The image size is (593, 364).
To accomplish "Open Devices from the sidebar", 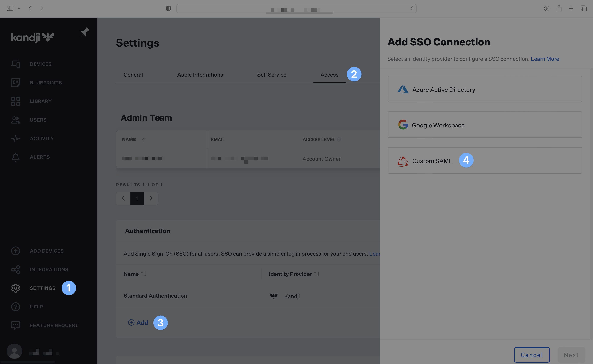I will click(41, 64).
